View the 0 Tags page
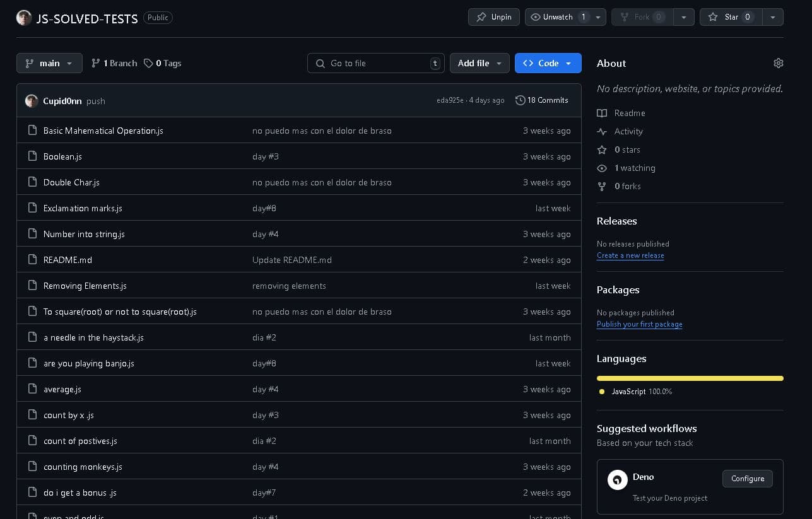The width and height of the screenshot is (812, 519). [x=163, y=63]
